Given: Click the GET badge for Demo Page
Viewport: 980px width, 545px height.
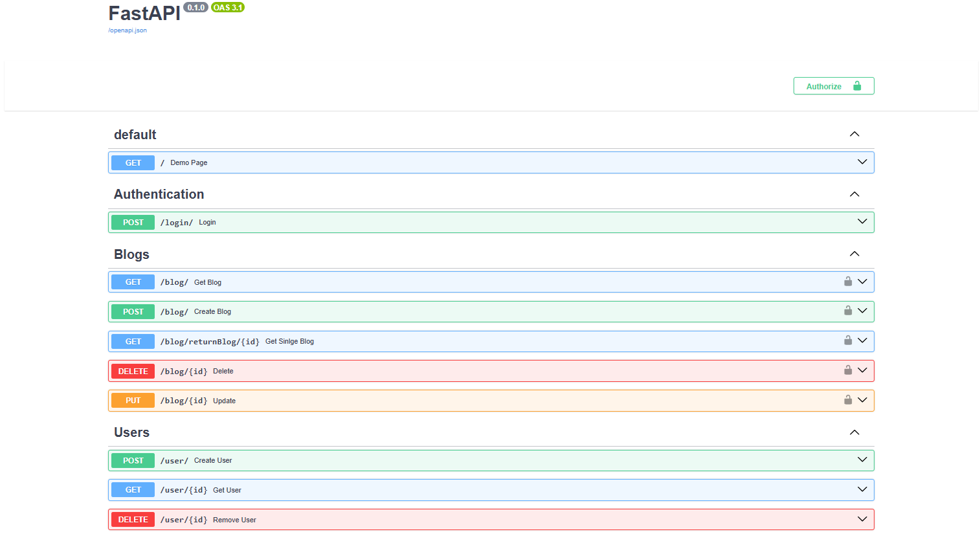Looking at the screenshot, I should point(133,162).
